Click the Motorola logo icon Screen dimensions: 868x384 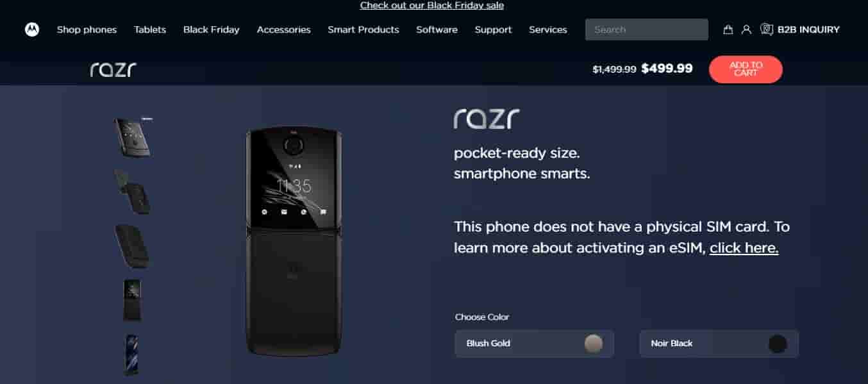pyautogui.click(x=32, y=29)
